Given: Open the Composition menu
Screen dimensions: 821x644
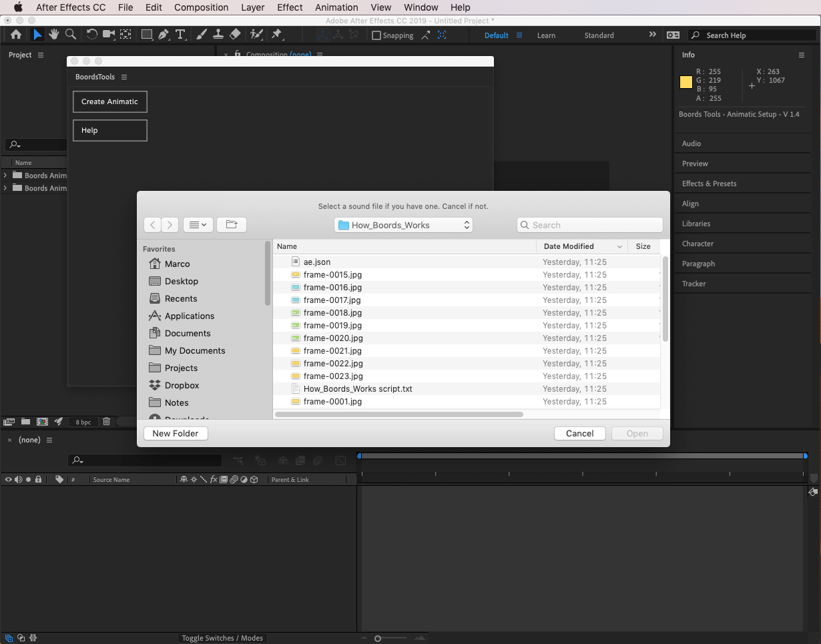Looking at the screenshot, I should tap(201, 7).
